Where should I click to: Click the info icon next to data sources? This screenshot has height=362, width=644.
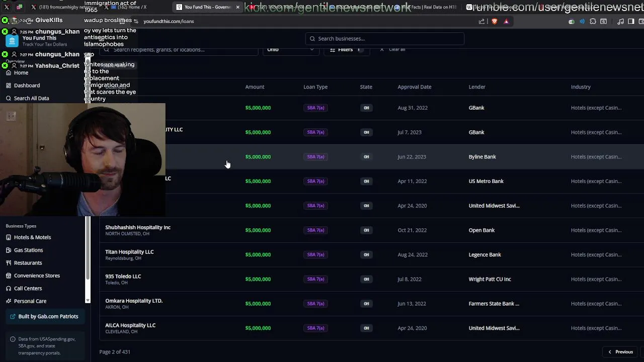pos(13,339)
